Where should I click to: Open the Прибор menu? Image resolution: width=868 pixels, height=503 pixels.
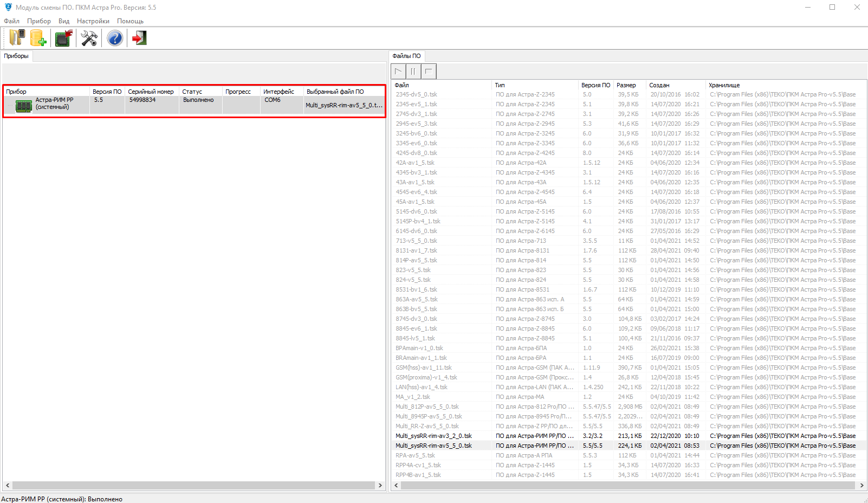(x=39, y=21)
